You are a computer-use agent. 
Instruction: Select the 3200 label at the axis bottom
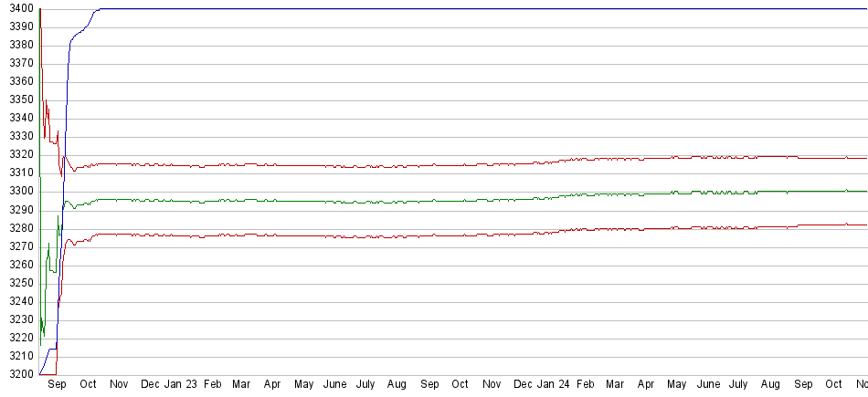(x=18, y=374)
